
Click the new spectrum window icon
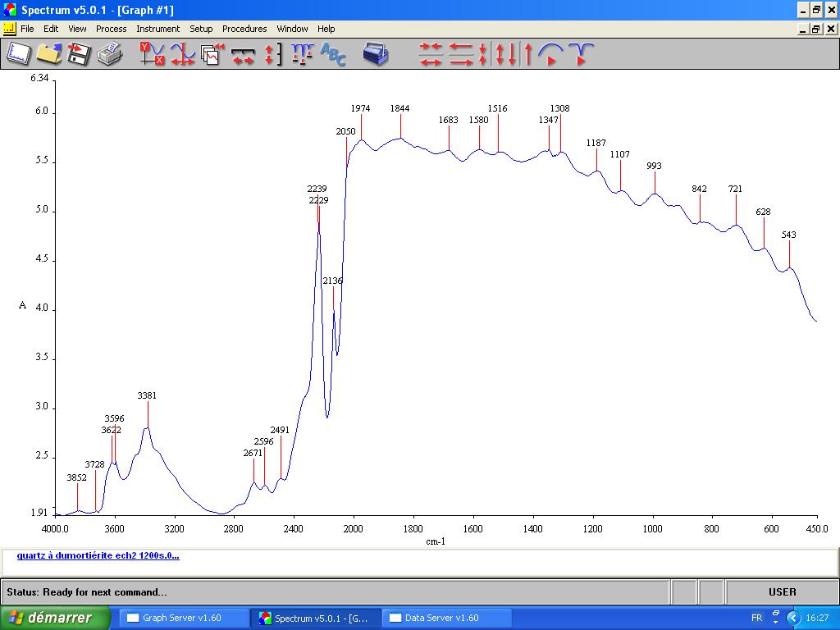tap(19, 55)
